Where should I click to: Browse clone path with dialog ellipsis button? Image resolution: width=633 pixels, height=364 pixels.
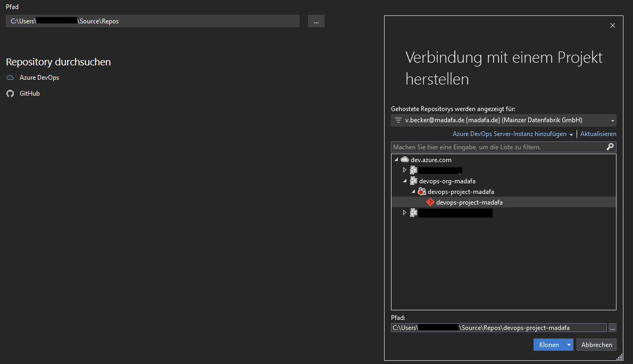coord(612,328)
